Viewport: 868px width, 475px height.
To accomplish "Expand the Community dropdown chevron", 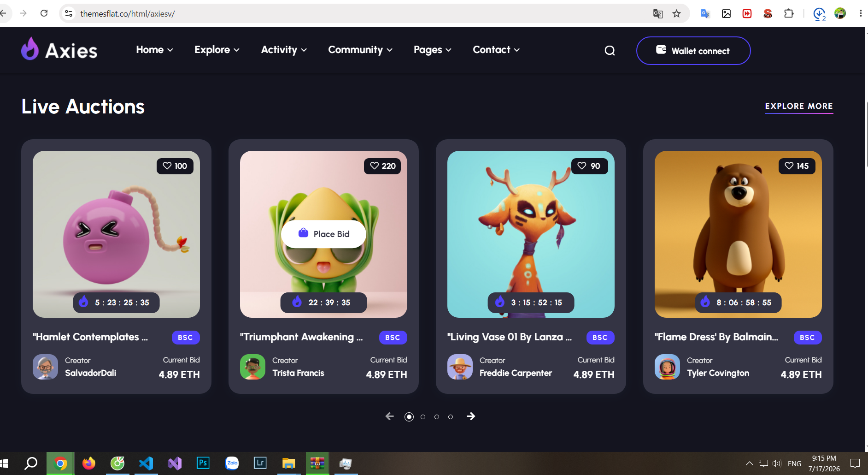I will tap(389, 50).
